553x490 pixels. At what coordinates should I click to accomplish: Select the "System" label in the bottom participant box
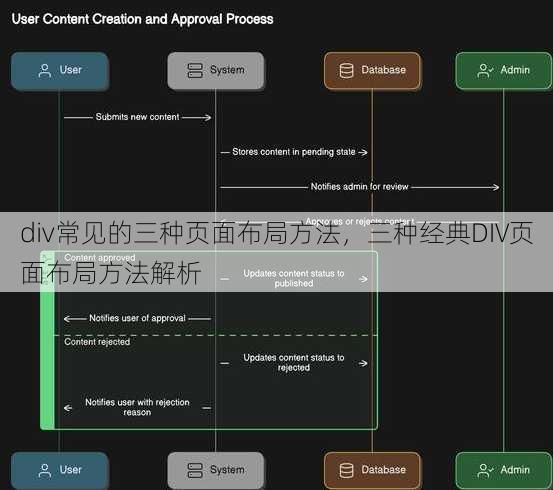click(x=227, y=470)
